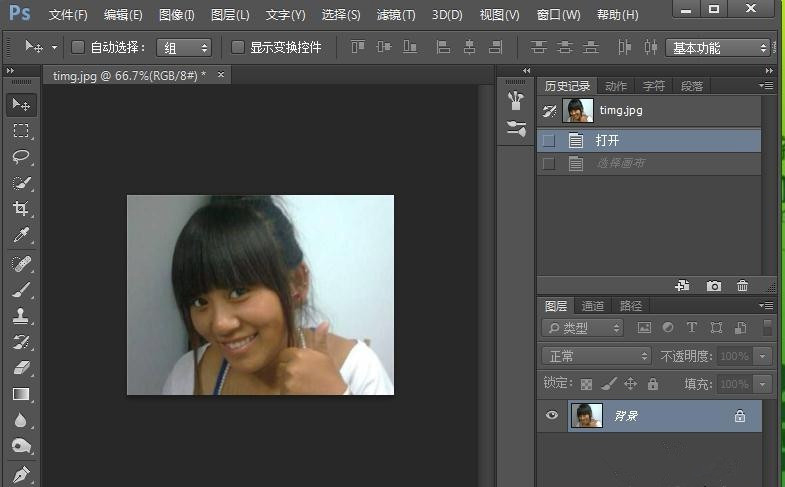Click the 打开 history state

pos(608,140)
